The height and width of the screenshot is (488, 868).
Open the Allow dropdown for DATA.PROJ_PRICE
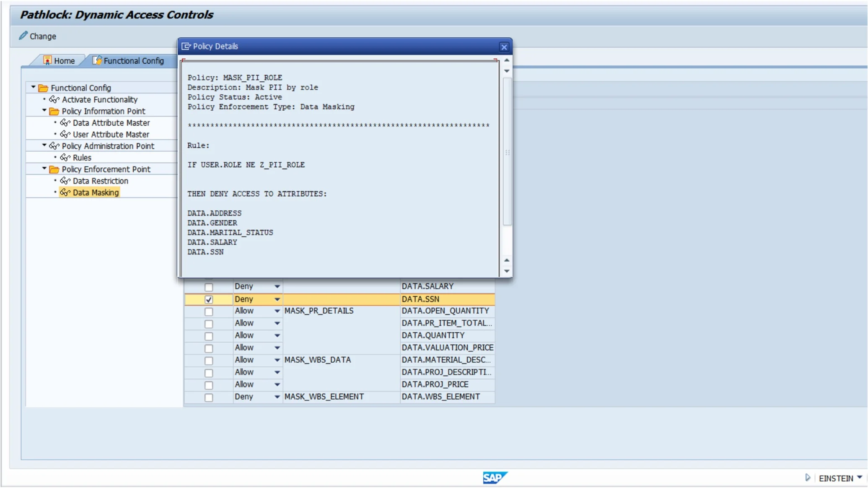[277, 384]
